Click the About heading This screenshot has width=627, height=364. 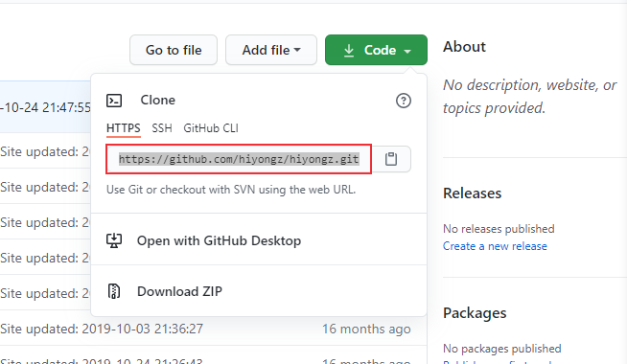tap(464, 47)
